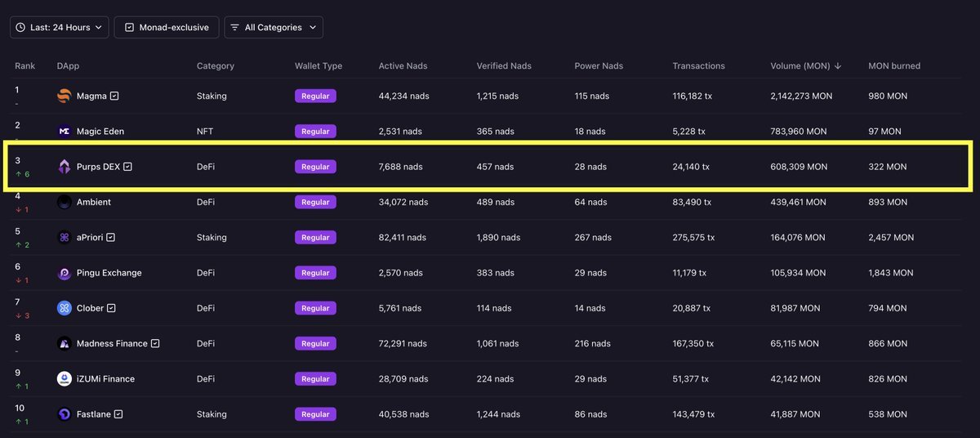Click the 51,377 tx transactions cell
The image size is (980, 438).
pyautogui.click(x=691, y=378)
